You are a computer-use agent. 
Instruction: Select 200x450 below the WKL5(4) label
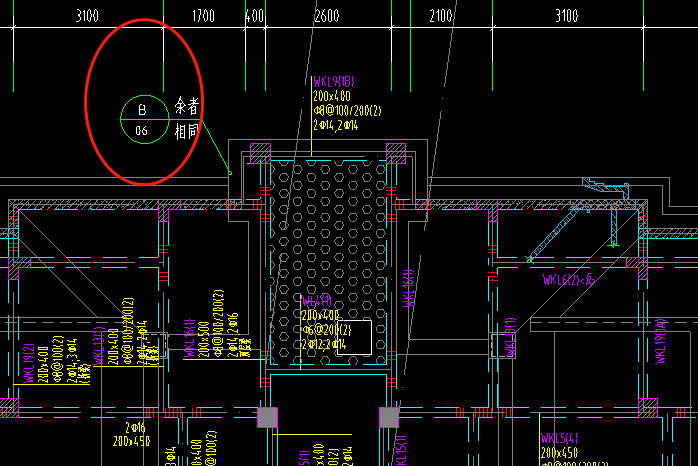pyautogui.click(x=560, y=453)
